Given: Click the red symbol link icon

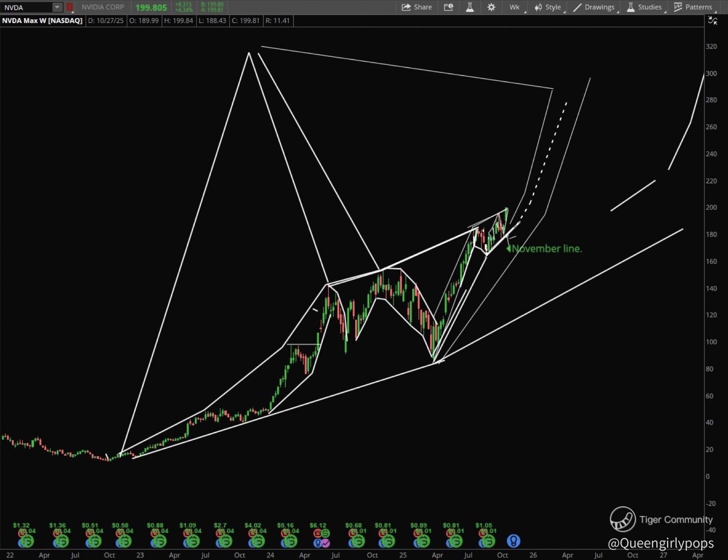Looking at the screenshot, I should point(69,7).
